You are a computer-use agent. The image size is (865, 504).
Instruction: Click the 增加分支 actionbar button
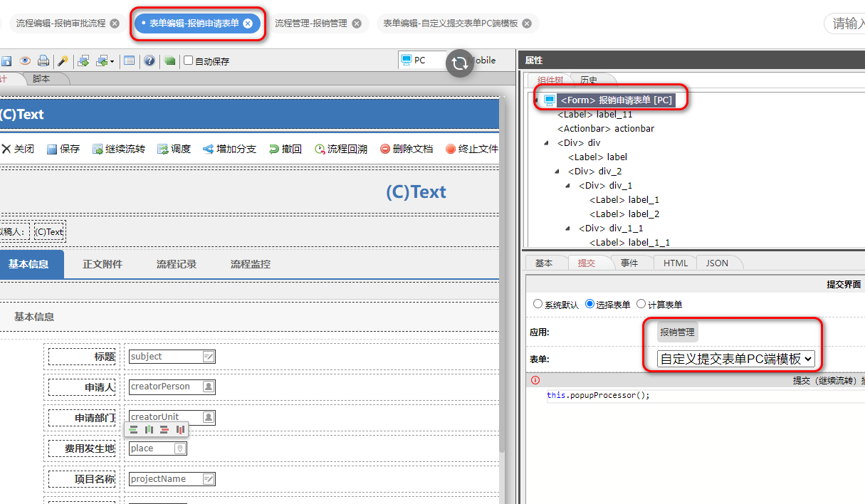(x=230, y=149)
